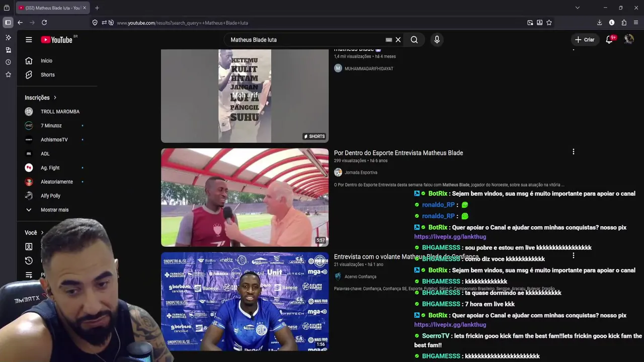Clear the search query with the X
Viewport: 644px width, 362px height.
(x=398, y=40)
